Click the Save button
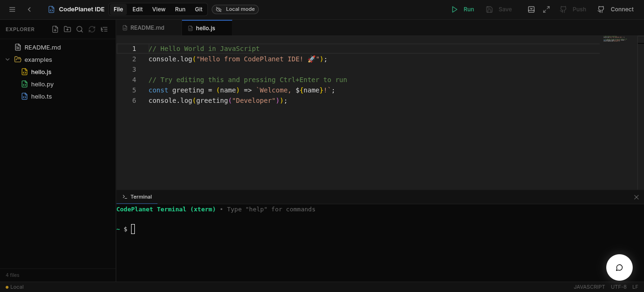This screenshot has height=292, width=644. click(499, 9)
